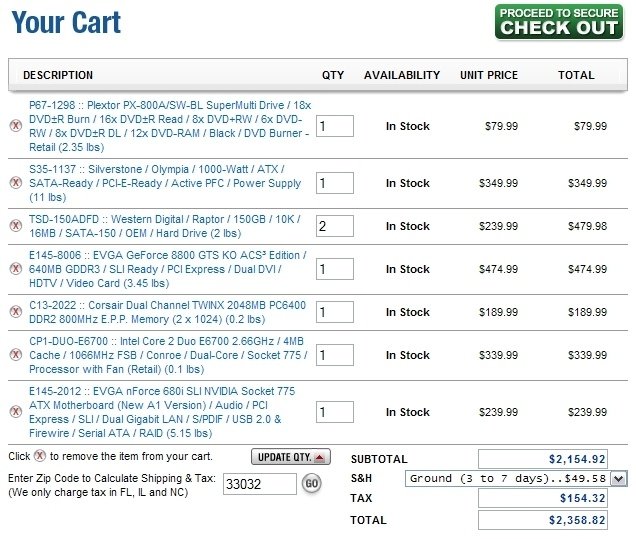Open the Silverstone Olympia 1000-Watt link

(x=160, y=169)
